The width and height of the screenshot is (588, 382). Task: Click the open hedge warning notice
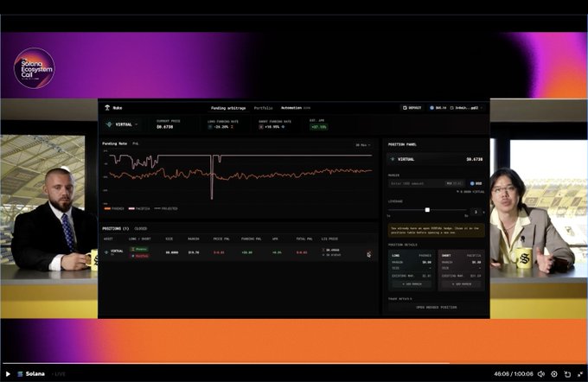[x=436, y=230]
